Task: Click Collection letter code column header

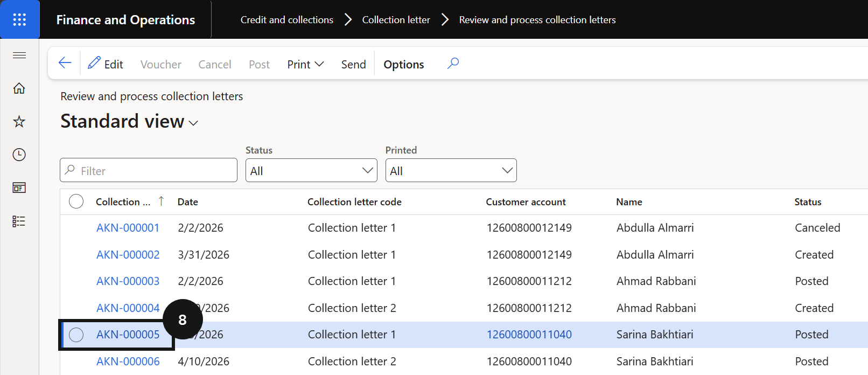Action: click(x=354, y=202)
